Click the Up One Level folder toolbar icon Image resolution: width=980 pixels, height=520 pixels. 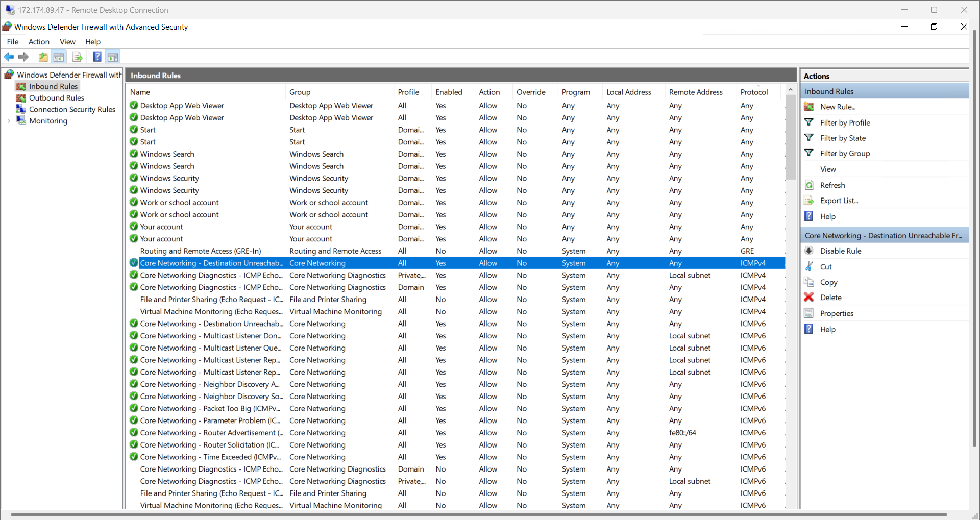(x=43, y=57)
